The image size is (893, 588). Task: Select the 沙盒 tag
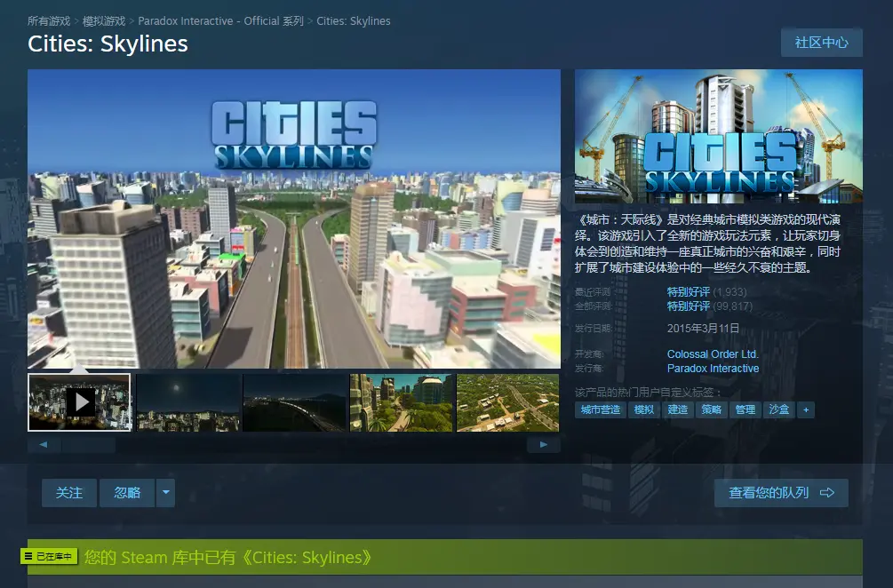[x=778, y=409]
